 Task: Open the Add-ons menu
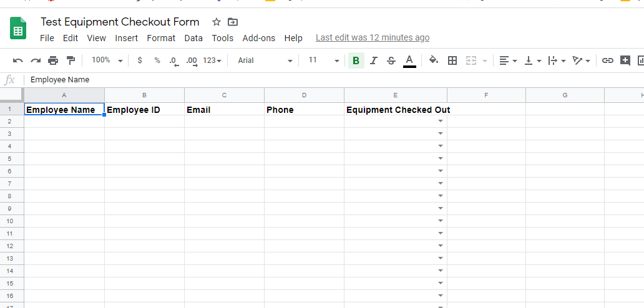coord(259,38)
